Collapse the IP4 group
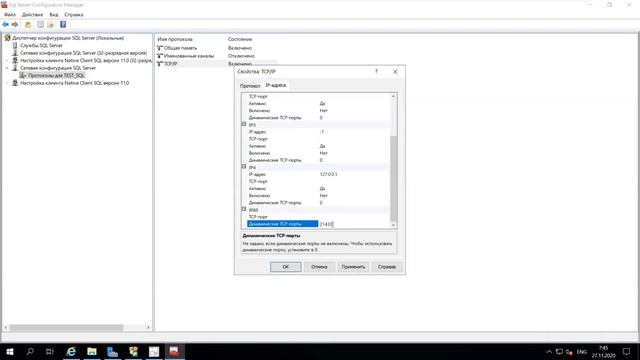The width and height of the screenshot is (640, 360). tap(244, 167)
